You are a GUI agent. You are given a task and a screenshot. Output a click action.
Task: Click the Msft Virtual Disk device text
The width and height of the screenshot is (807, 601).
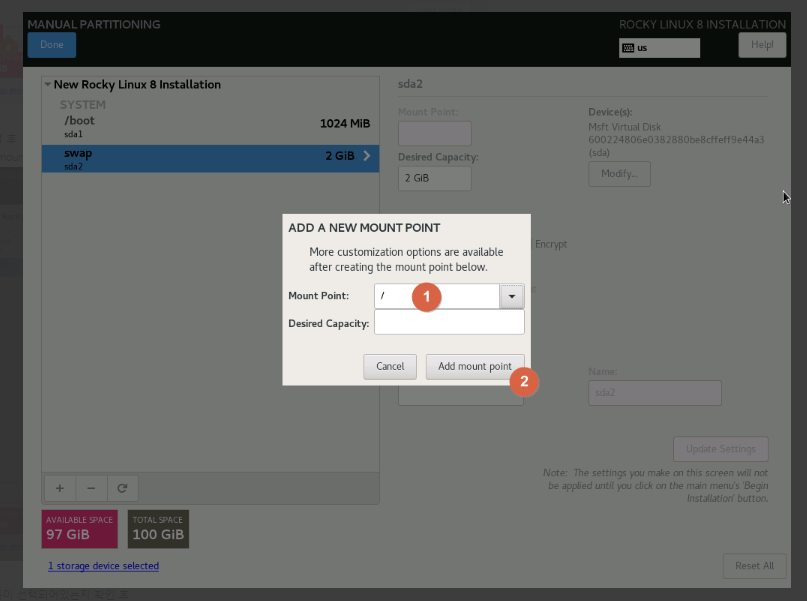624,127
